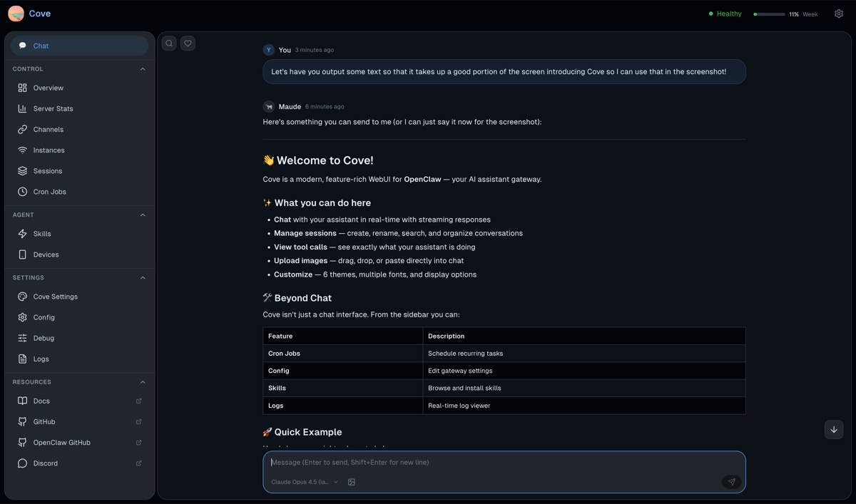Click the heart favorites icon

pos(188,43)
